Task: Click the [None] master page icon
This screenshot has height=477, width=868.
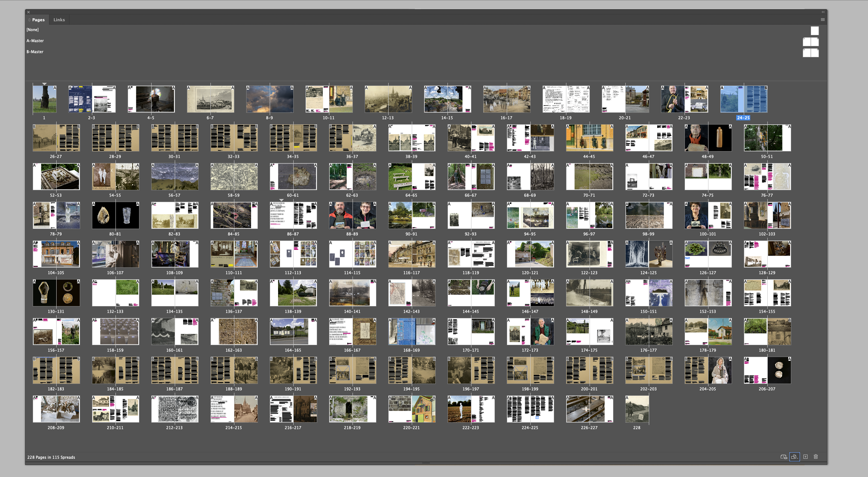Action: coord(814,31)
